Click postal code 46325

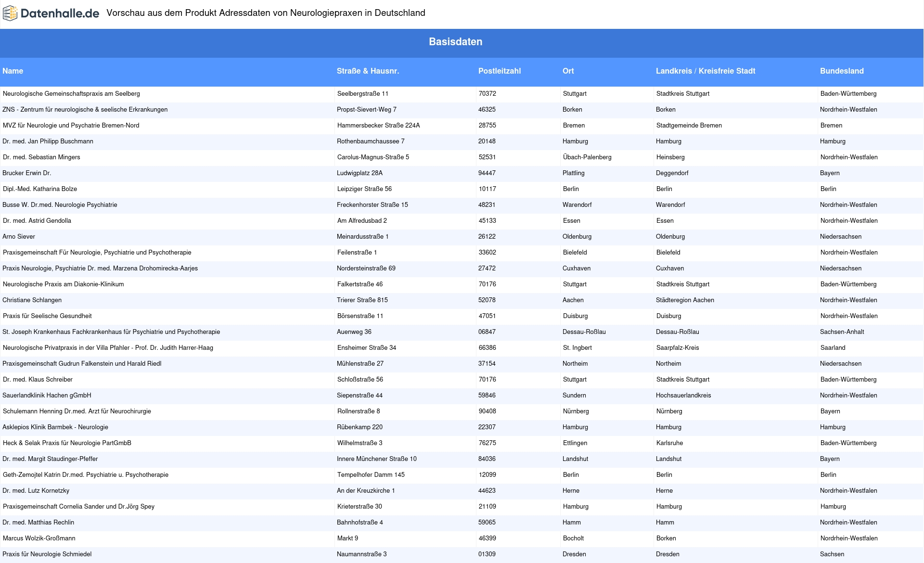pos(487,110)
